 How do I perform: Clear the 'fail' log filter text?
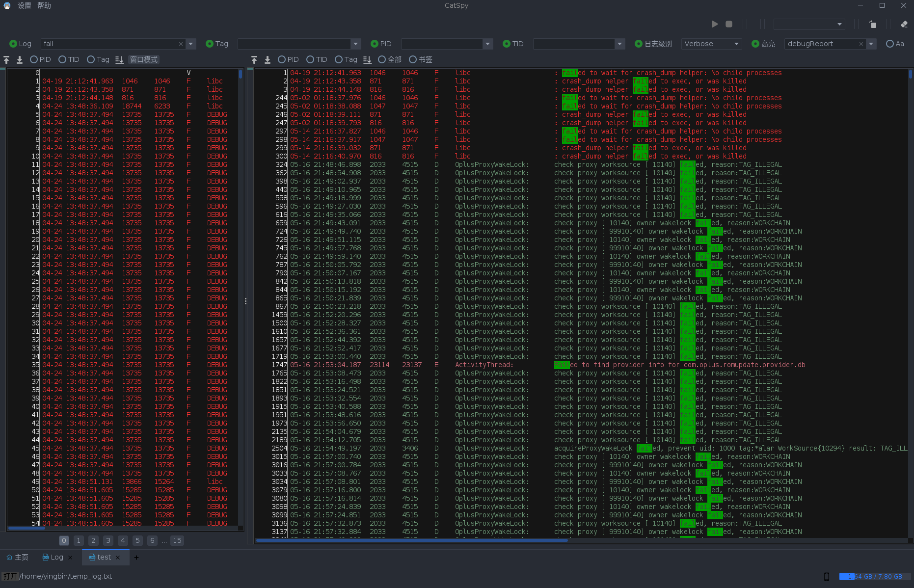pos(181,44)
